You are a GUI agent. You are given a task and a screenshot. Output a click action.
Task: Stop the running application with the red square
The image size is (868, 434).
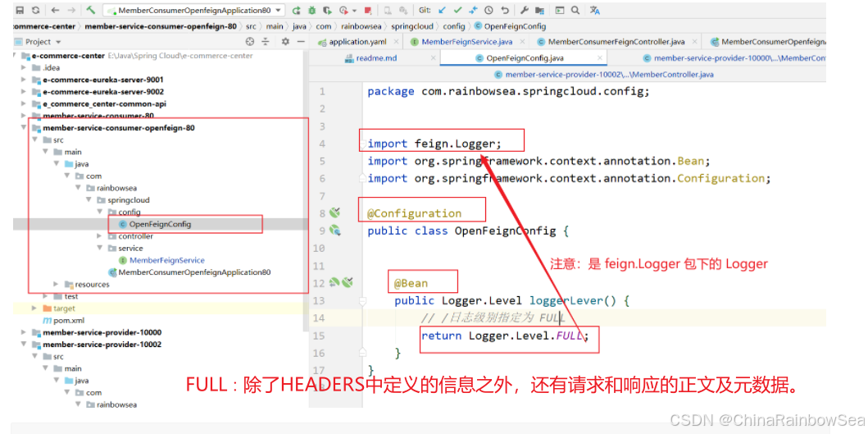pos(368,10)
